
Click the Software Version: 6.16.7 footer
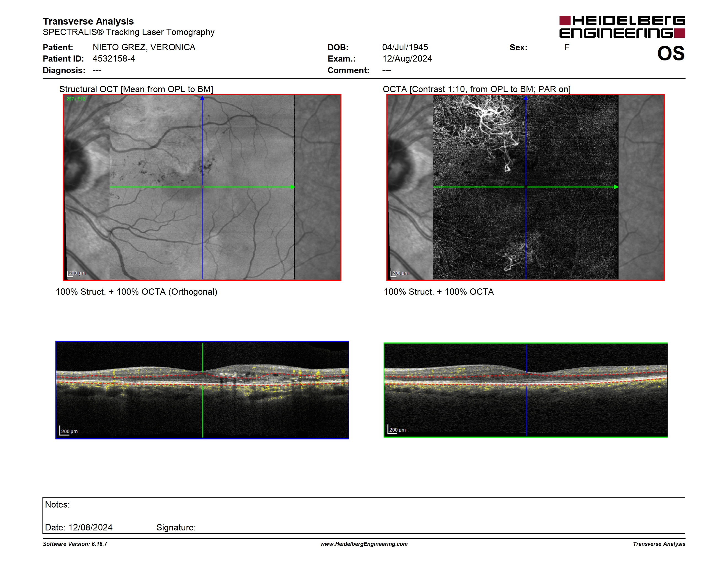[75, 544]
